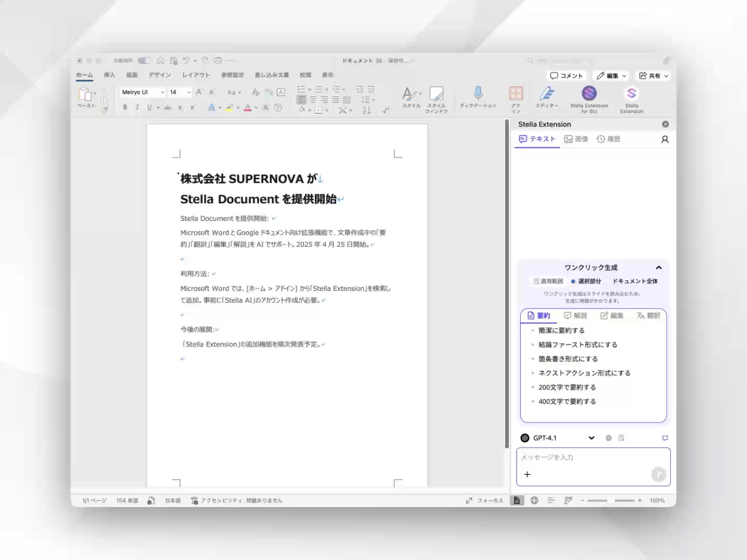
Task: Click the send message arrow button
Action: tap(658, 474)
